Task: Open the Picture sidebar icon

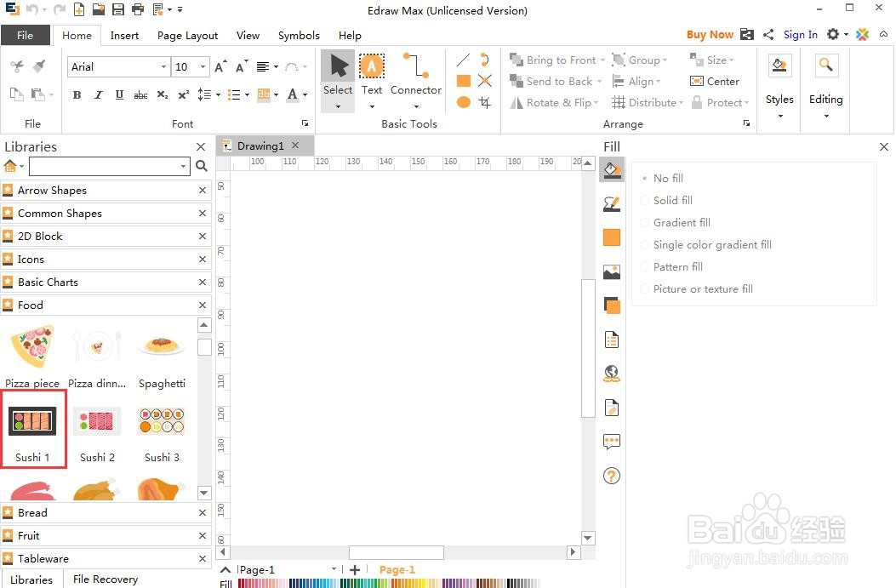Action: [x=612, y=271]
